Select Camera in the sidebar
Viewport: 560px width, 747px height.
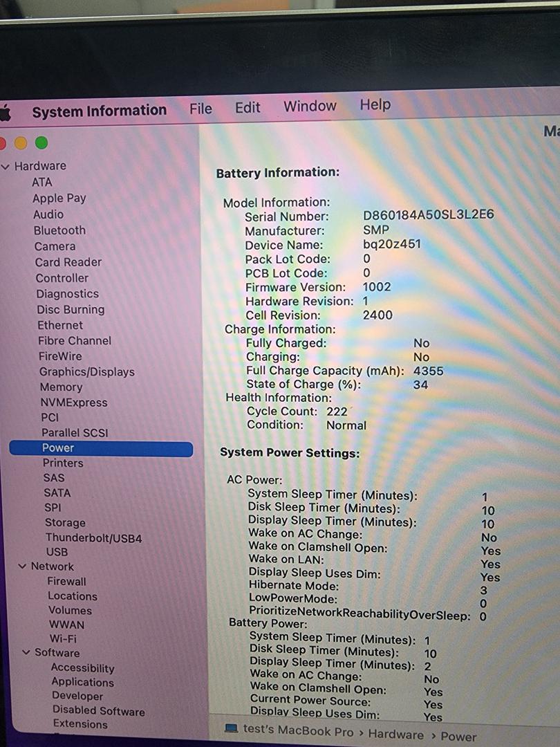click(55, 246)
